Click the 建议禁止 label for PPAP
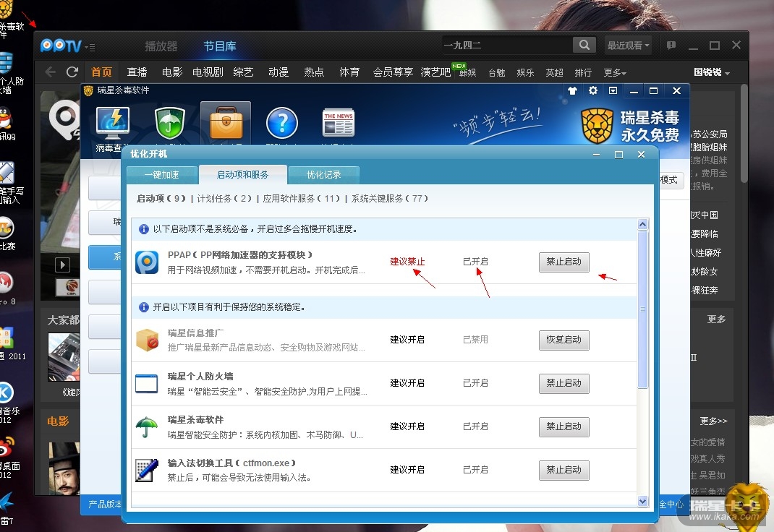 point(407,262)
